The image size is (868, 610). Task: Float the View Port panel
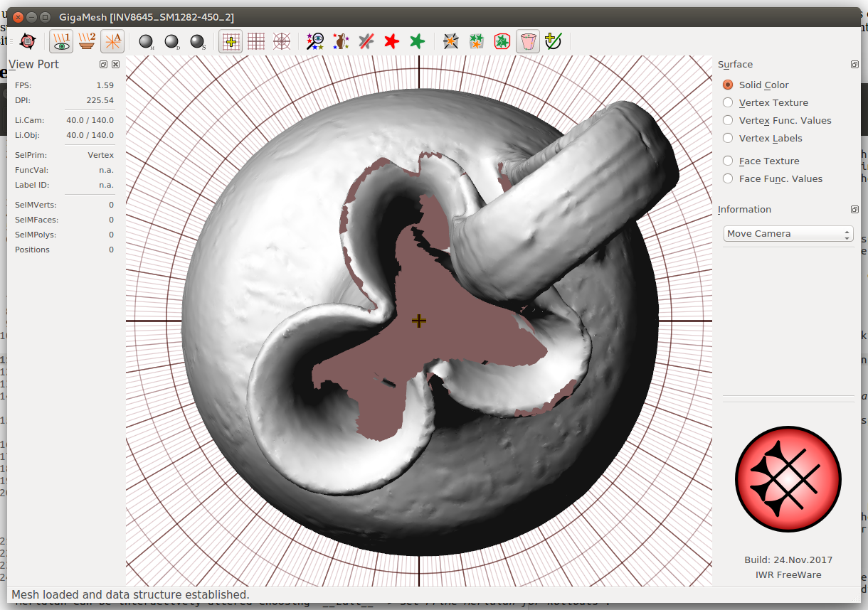tap(104, 64)
